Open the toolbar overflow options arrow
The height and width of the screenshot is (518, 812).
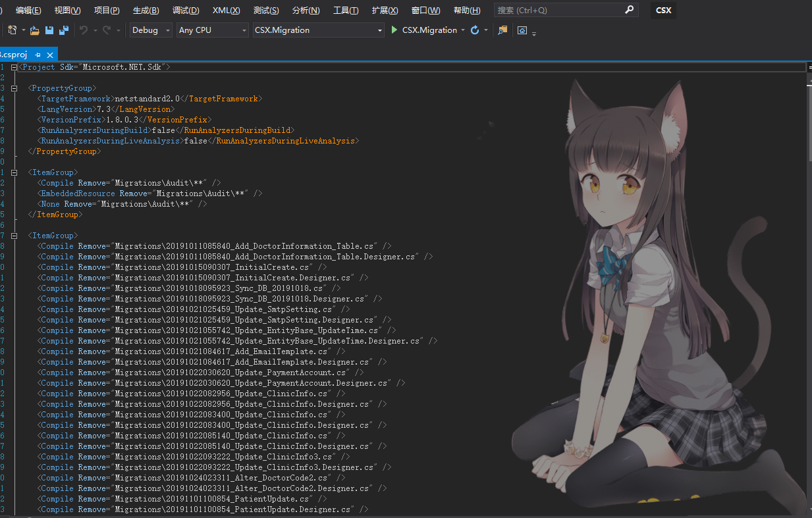pyautogui.click(x=534, y=33)
